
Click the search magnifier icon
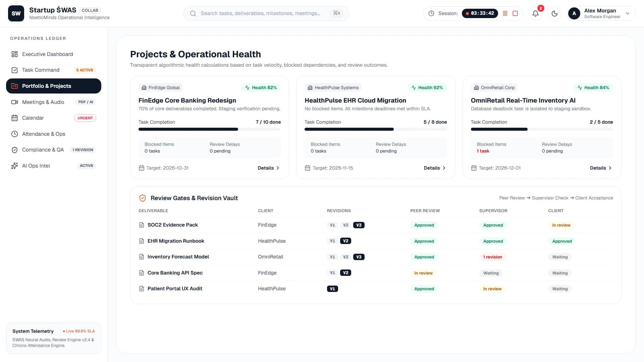point(193,13)
